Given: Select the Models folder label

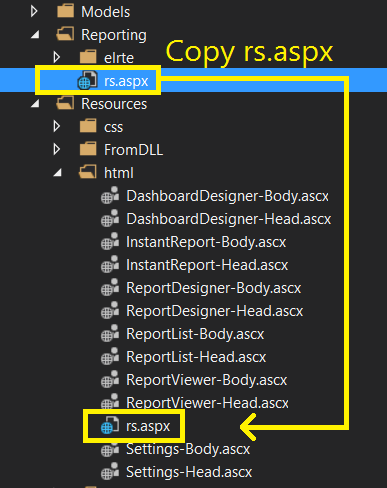Looking at the screenshot, I should (x=106, y=12).
